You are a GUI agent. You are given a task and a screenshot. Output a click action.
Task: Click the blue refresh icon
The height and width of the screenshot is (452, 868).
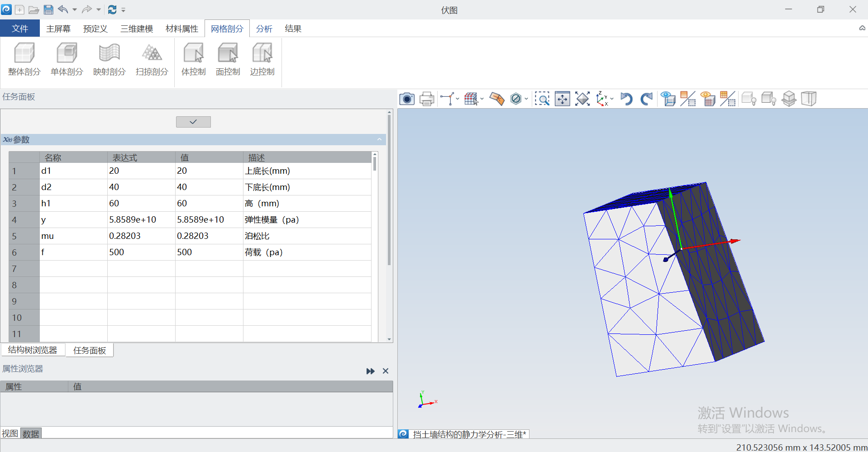pyautogui.click(x=112, y=10)
